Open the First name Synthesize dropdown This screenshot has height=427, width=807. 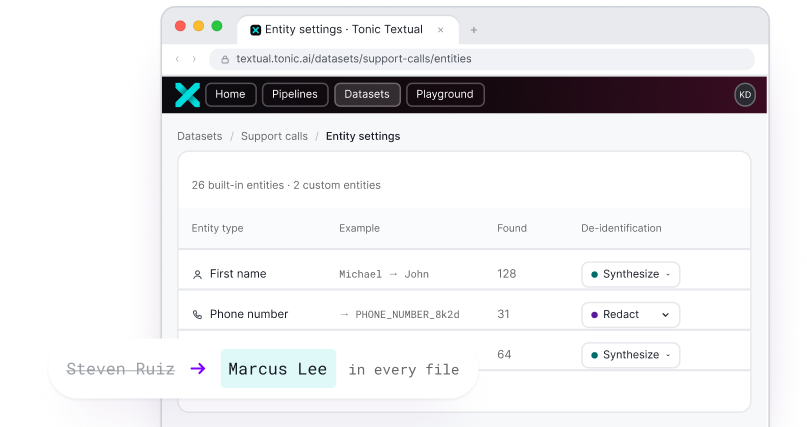coord(630,274)
